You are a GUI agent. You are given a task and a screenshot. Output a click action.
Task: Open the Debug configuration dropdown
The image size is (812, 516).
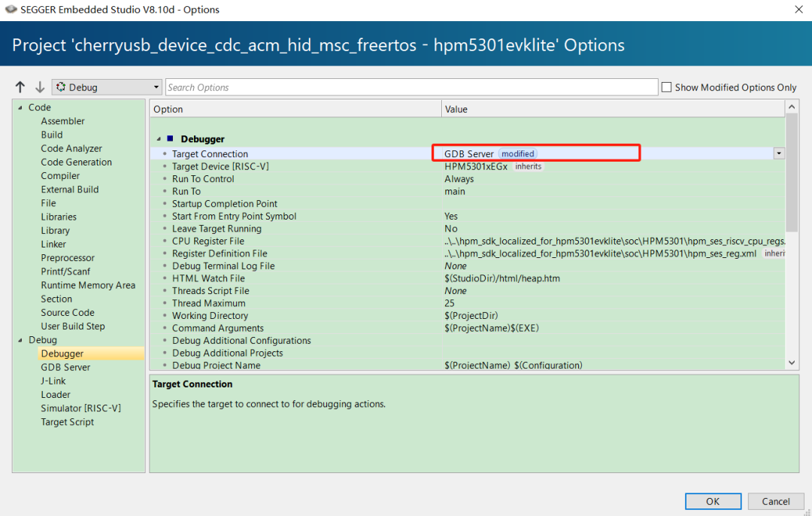107,87
